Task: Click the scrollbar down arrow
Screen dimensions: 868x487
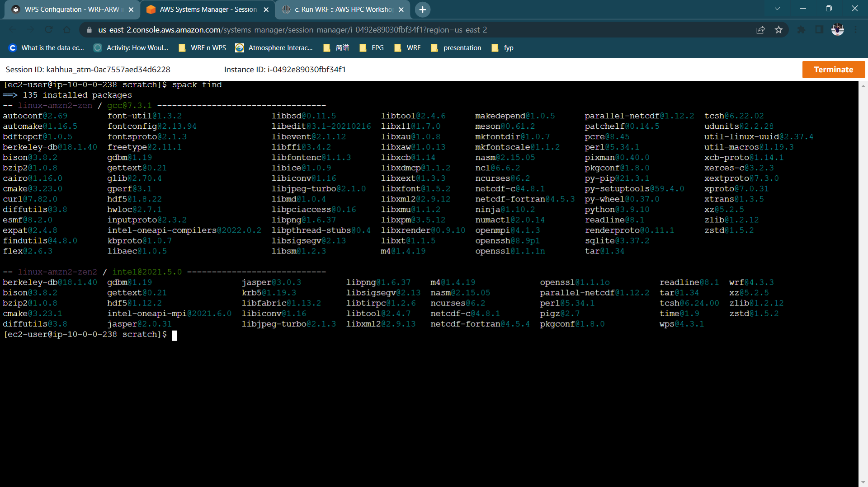Action: (863, 482)
